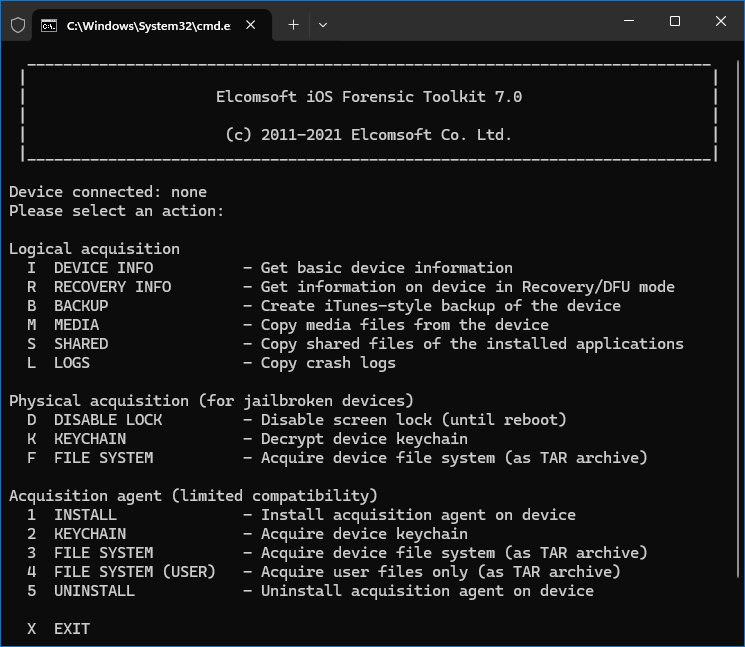Click the shield icon in the title bar

[18, 25]
